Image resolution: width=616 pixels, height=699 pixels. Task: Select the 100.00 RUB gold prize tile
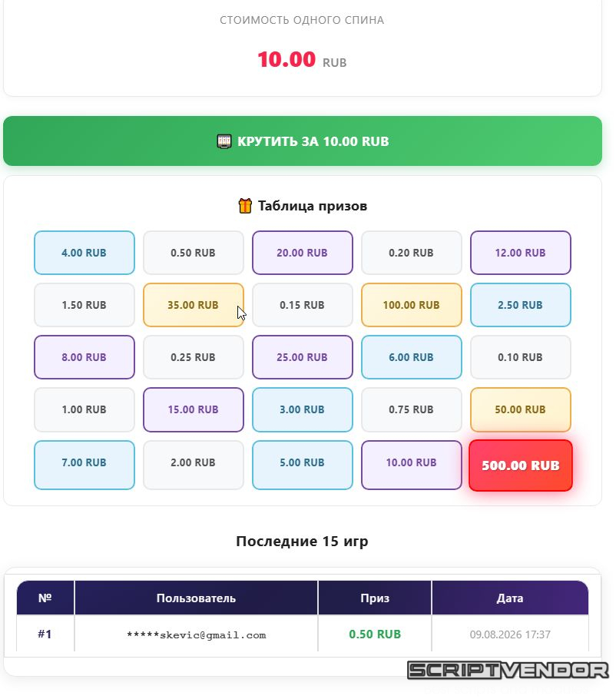click(x=412, y=305)
